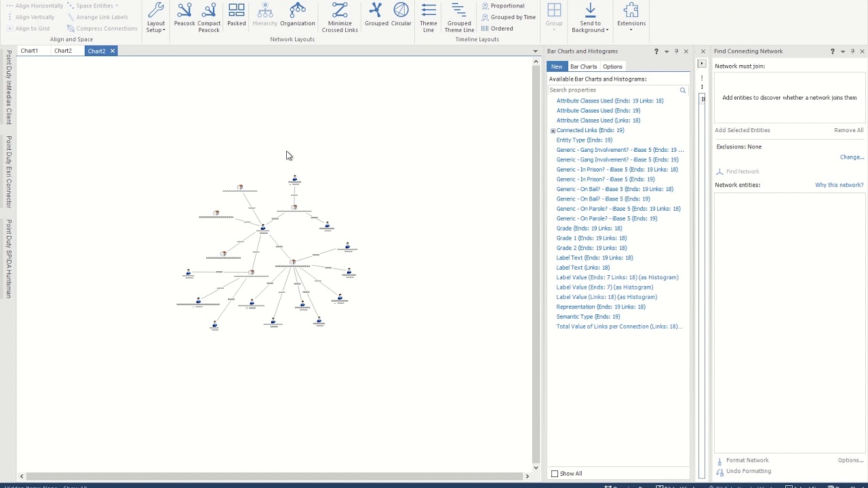Open Generic - On Bail? - iBase 5 (Ends: 19)

(x=603, y=199)
